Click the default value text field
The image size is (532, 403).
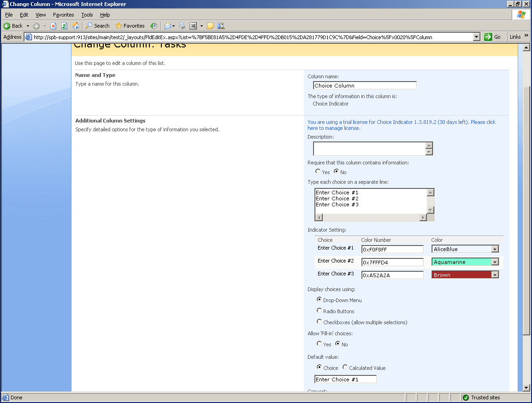click(345, 379)
